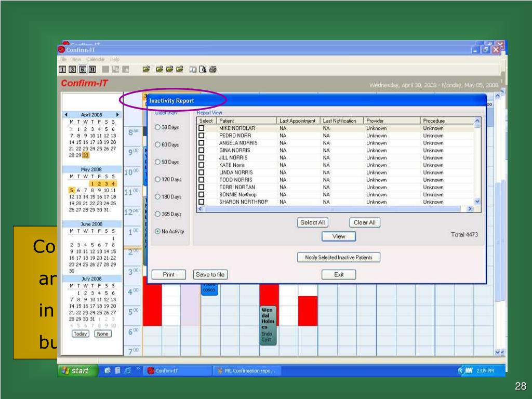Select April 30 in the mini calendar
Screen dimensions: 532x399
point(86,155)
